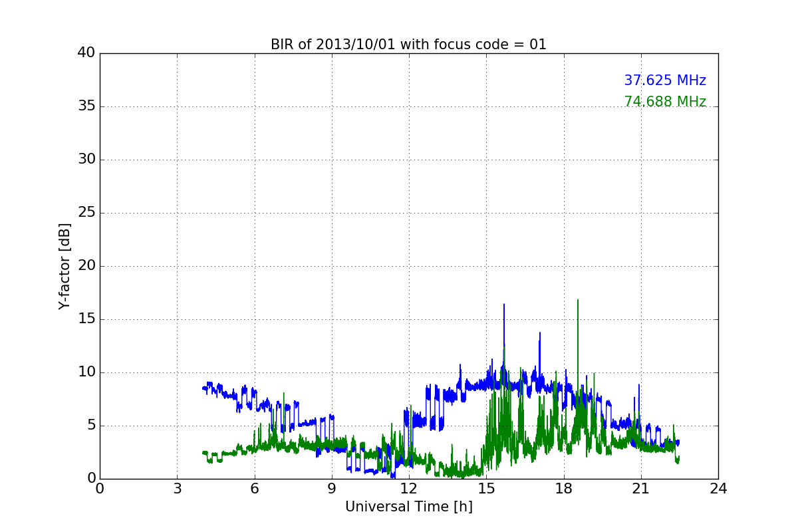Click the 'Universal Time [h]' axis label
Screen dimensions: 798x532
409,507
